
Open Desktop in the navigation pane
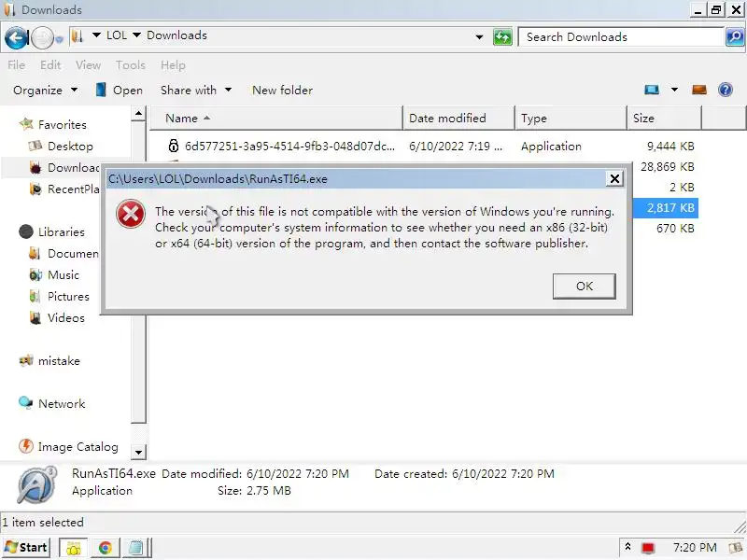click(70, 147)
